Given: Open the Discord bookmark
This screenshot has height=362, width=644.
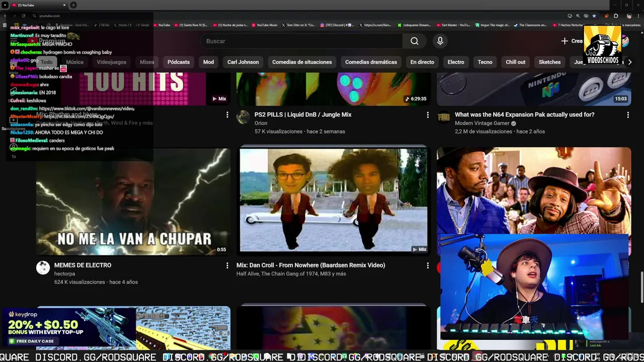Looking at the screenshot, I should (x=337, y=25).
